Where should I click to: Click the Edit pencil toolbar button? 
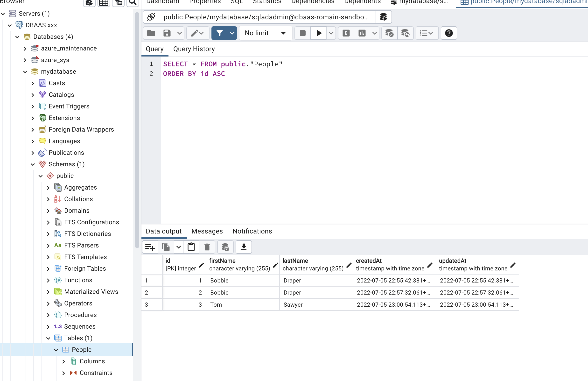(x=197, y=33)
